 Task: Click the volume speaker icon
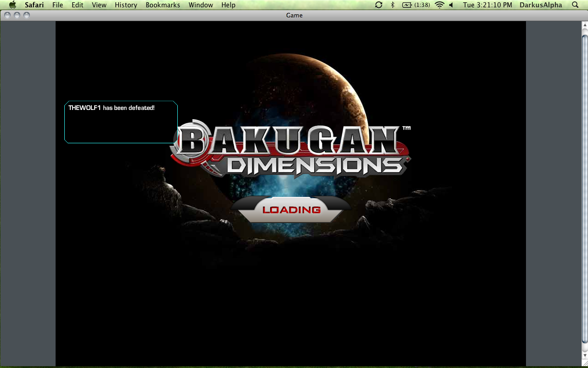point(451,5)
